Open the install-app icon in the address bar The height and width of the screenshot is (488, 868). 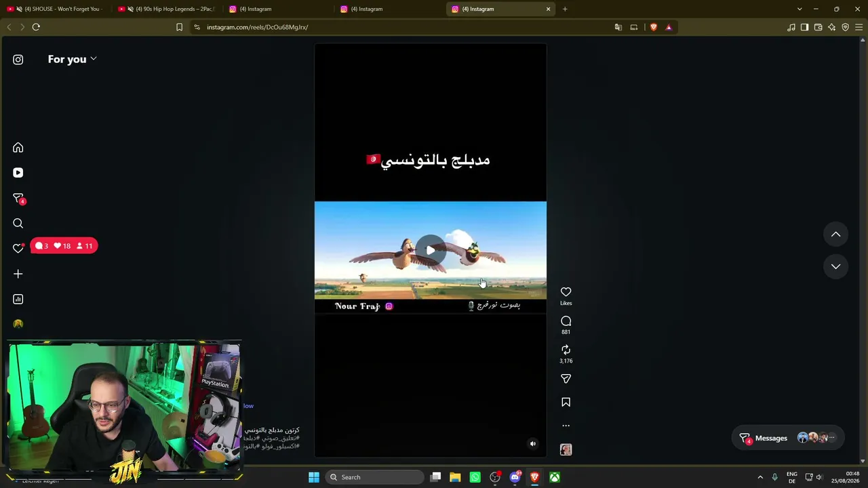634,27
